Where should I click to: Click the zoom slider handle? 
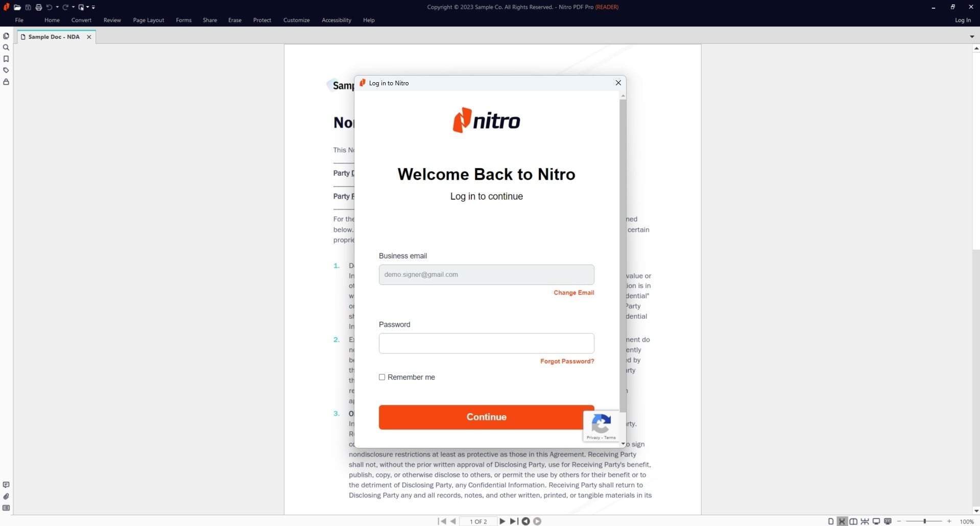(x=925, y=521)
